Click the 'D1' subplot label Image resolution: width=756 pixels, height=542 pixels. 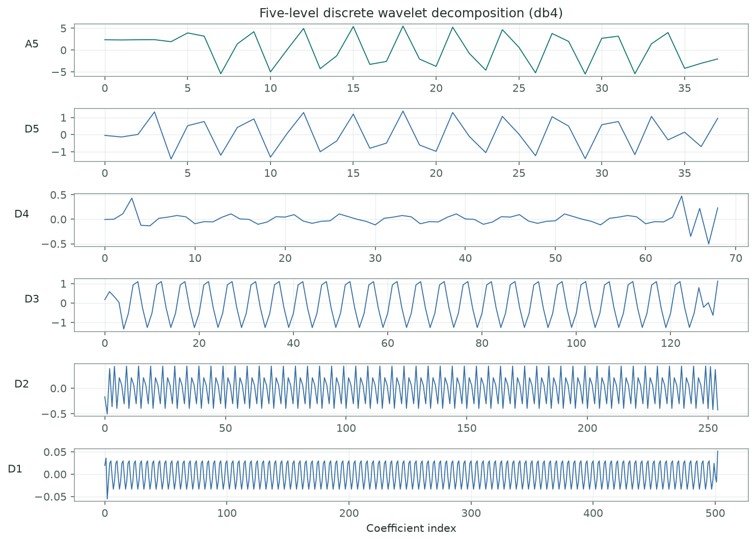[15, 469]
